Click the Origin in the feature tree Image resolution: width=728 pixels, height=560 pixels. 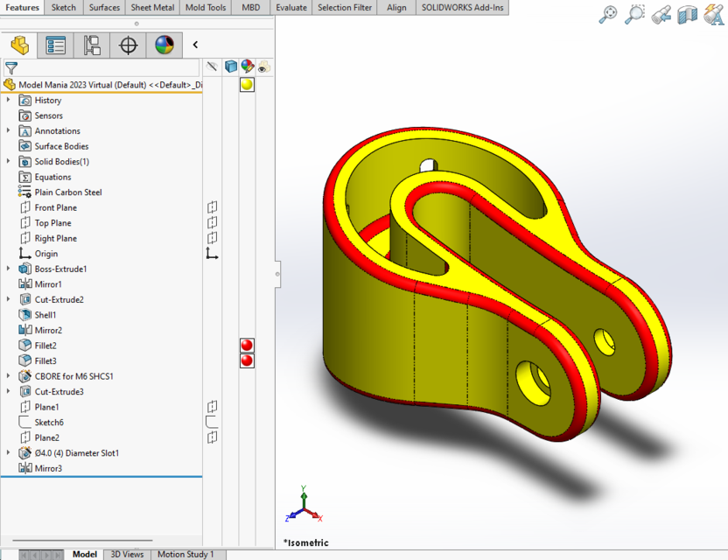click(49, 253)
